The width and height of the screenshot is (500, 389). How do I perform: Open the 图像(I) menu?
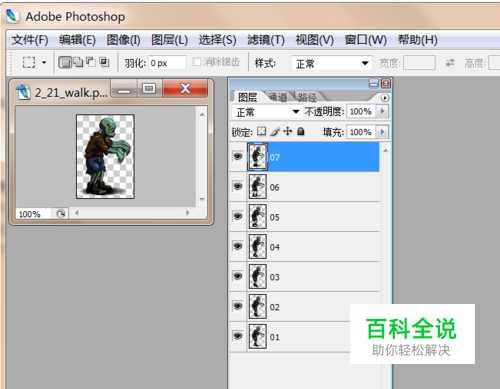tap(123, 40)
